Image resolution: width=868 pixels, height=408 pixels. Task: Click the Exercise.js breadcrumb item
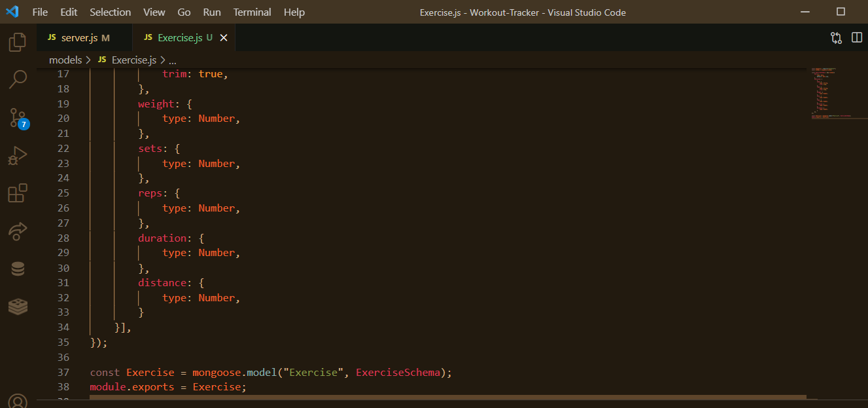tap(127, 60)
